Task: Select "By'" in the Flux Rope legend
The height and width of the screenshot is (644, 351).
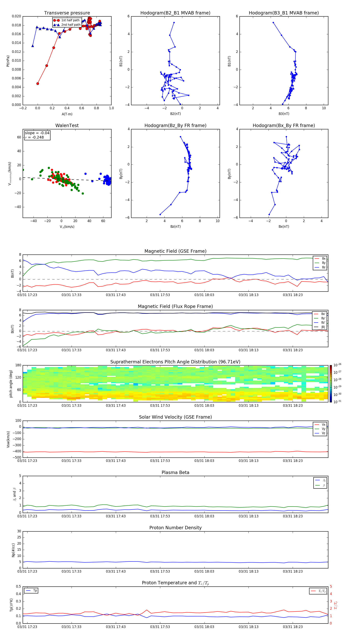Action: [320, 318]
